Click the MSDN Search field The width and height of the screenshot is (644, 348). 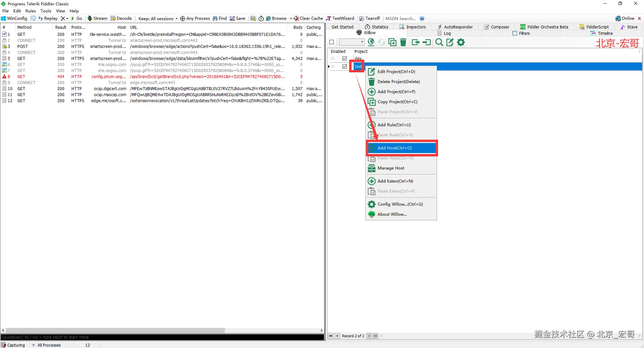pos(400,18)
